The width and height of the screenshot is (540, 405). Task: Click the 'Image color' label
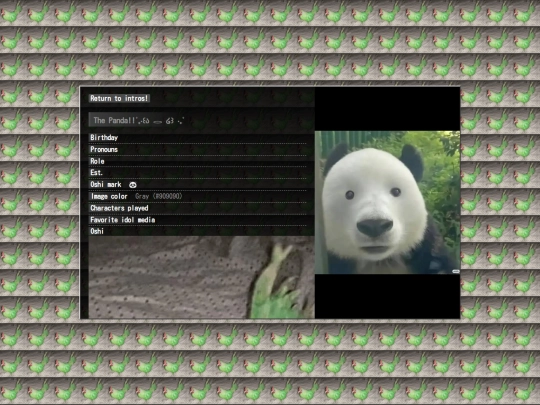pyautogui.click(x=109, y=196)
